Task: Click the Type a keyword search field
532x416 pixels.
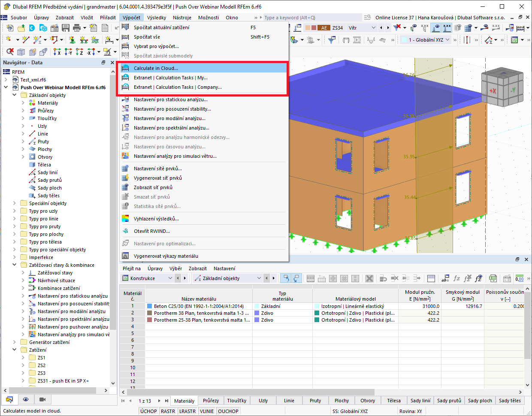Action: (312, 18)
